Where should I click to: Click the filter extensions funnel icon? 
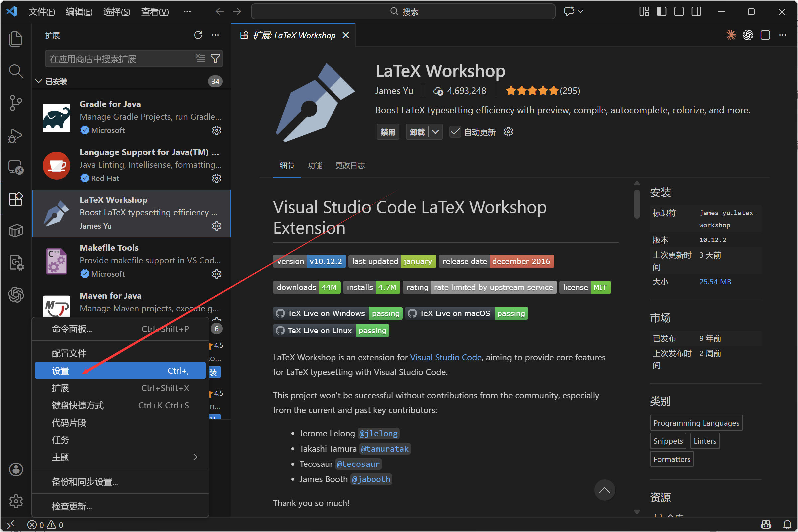[x=215, y=59]
